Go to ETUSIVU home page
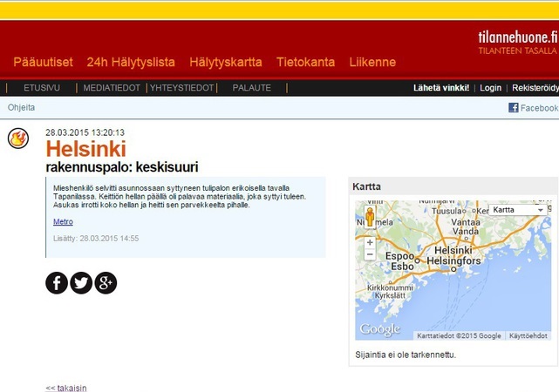Image resolution: width=559 pixels, height=392 pixels. pyautogui.click(x=42, y=88)
